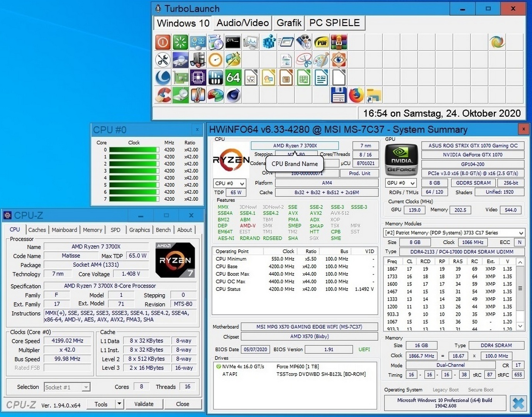Click the ASUS ROG STRIX GTX 1070 Gaming OC field

click(x=473, y=146)
